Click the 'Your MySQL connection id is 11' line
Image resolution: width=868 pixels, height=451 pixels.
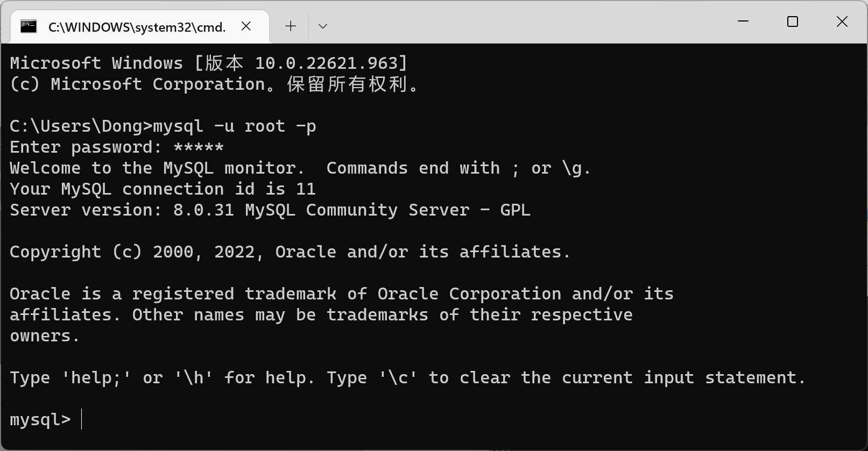coord(161,188)
